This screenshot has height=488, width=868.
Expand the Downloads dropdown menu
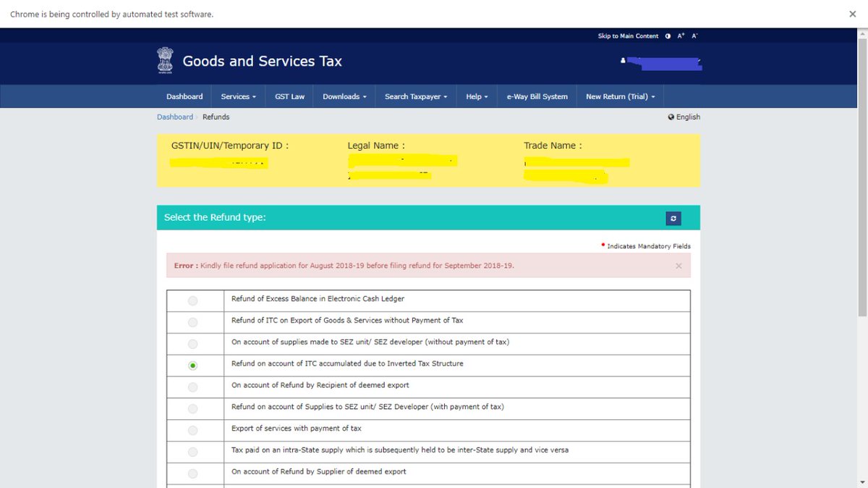344,96
